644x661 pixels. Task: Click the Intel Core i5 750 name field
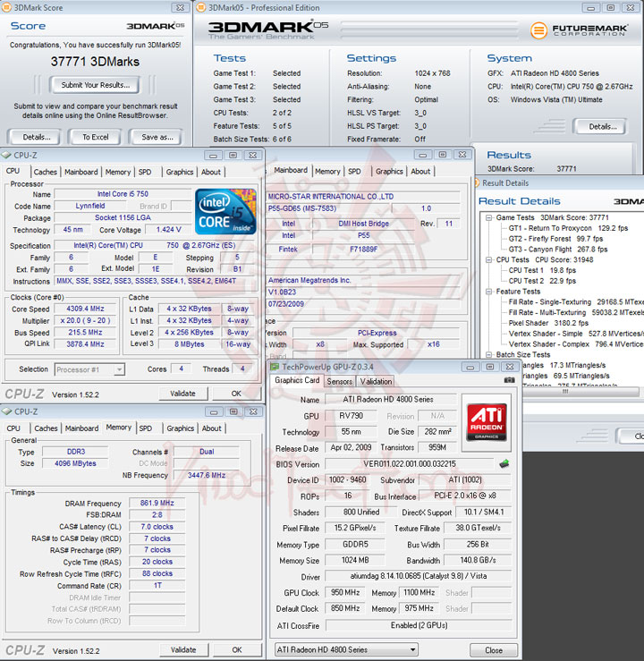point(123,194)
